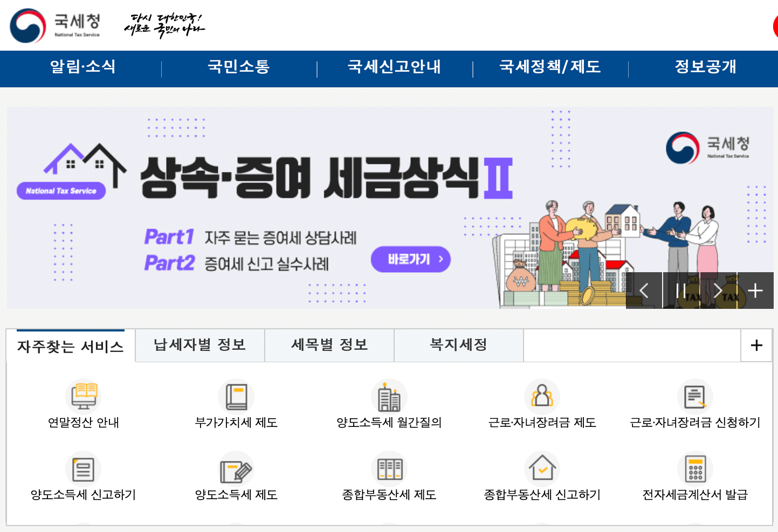Pause the rotating banner carousel
The height and width of the screenshot is (532, 778).
[x=680, y=291]
